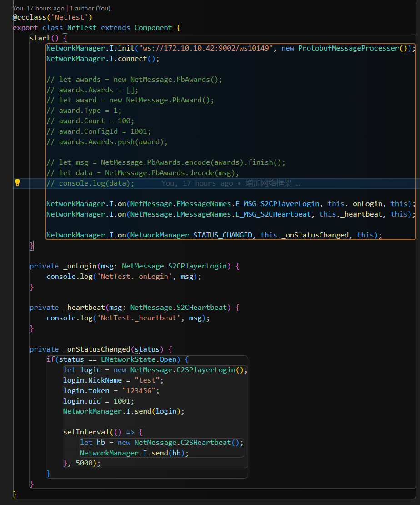Click "this._onStatusChanged" callback argument
420x505 pixels.
click(x=305, y=235)
